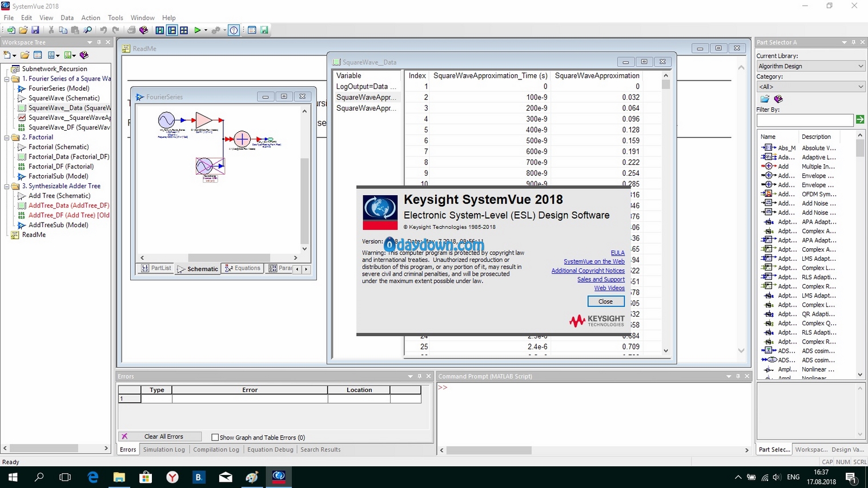Click the purple help book icon in Workspace Tree

click(x=85, y=55)
